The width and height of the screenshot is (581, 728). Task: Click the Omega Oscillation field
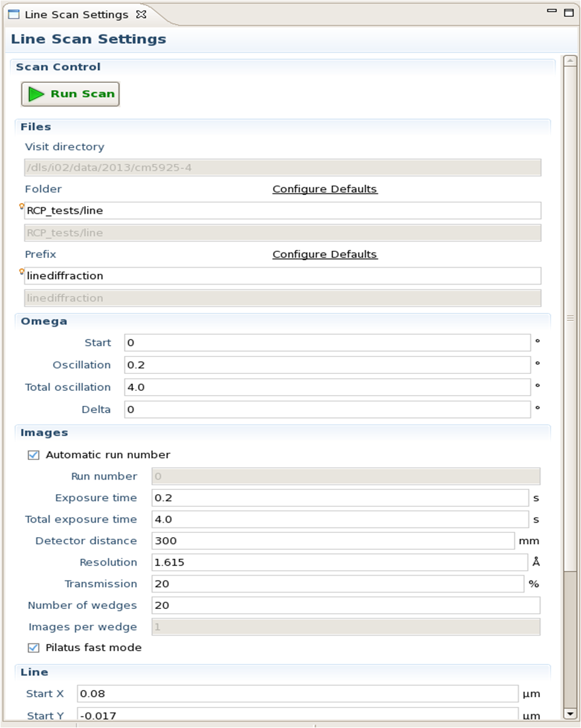pyautogui.click(x=328, y=365)
